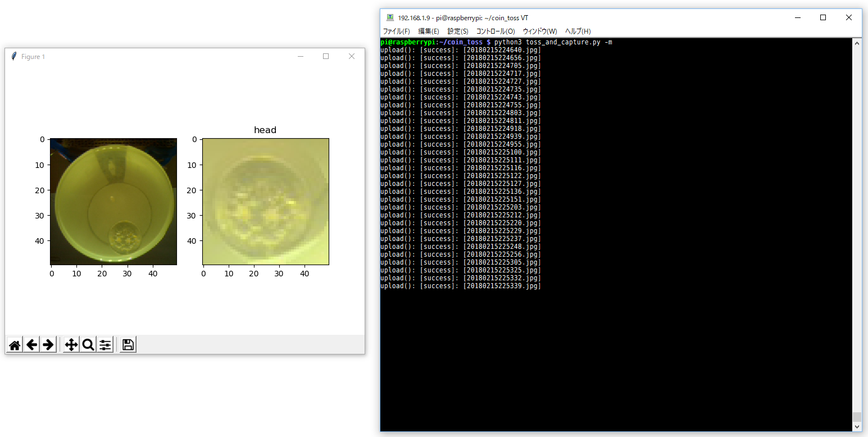The height and width of the screenshot is (437, 868).
Task: Click the 20180215225229.jpg upload line
Action: click(461, 231)
